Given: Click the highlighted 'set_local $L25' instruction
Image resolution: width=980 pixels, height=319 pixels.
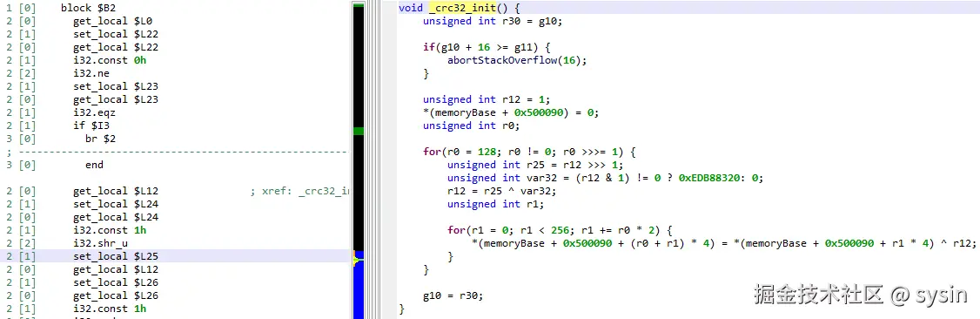Looking at the screenshot, I should coord(116,256).
